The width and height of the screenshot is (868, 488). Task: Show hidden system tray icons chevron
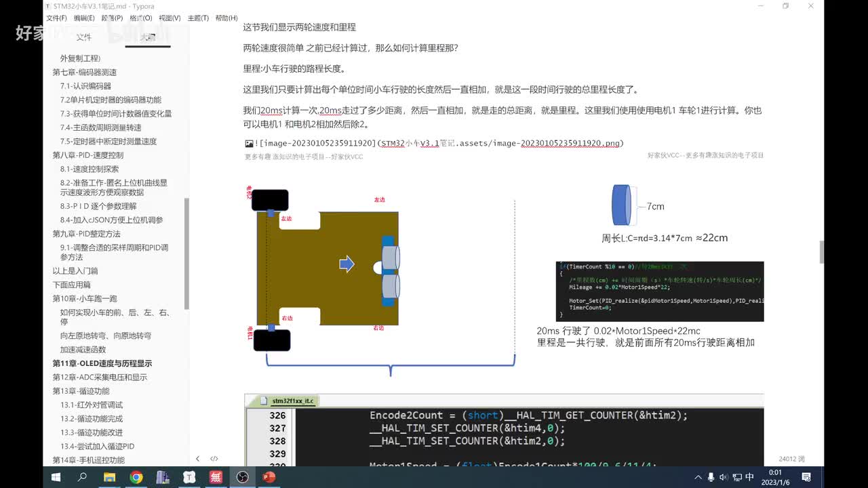[696, 477]
